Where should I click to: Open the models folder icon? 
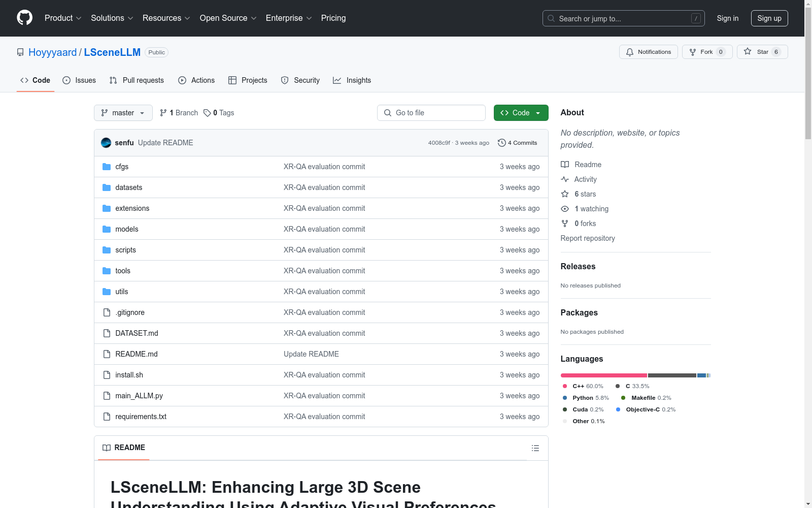[x=107, y=229]
